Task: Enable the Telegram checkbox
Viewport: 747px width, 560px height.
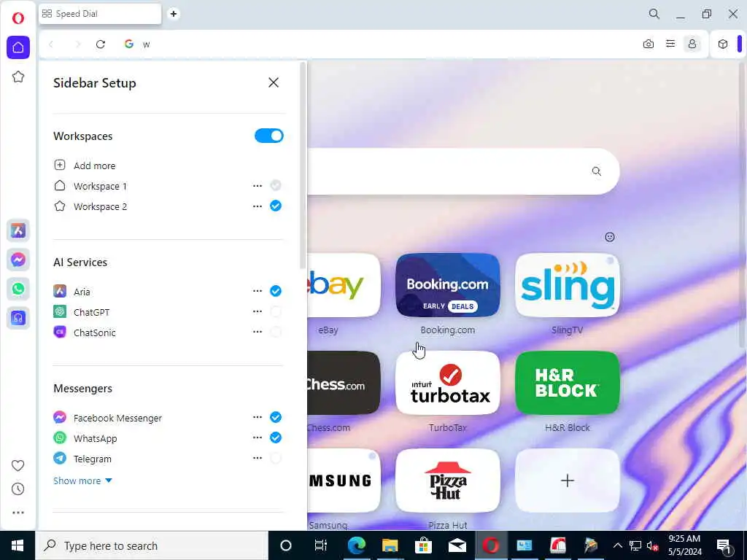Action: tap(276, 458)
